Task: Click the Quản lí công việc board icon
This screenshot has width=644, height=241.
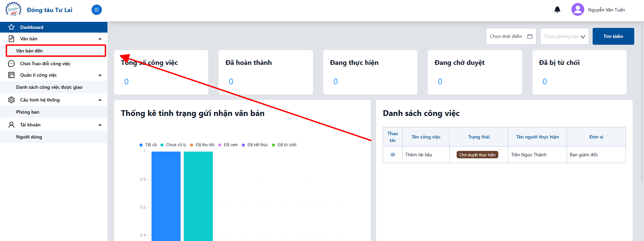Action: [11, 75]
